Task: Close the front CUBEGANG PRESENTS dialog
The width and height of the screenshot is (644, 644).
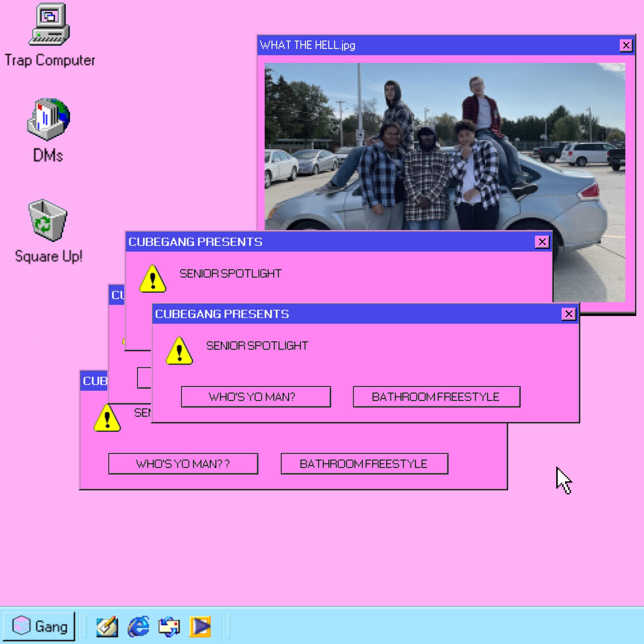Action: 569,314
